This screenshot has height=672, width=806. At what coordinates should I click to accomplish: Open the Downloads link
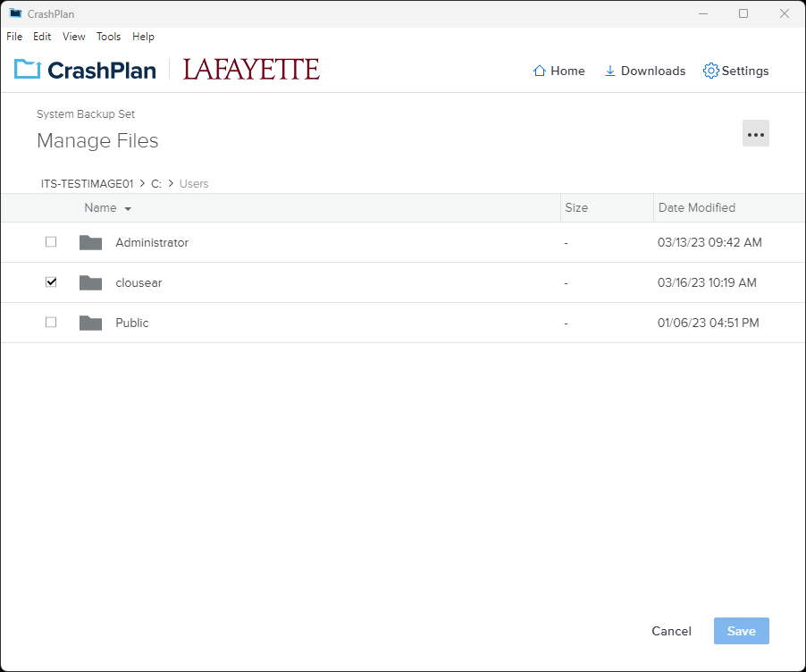[x=644, y=71]
